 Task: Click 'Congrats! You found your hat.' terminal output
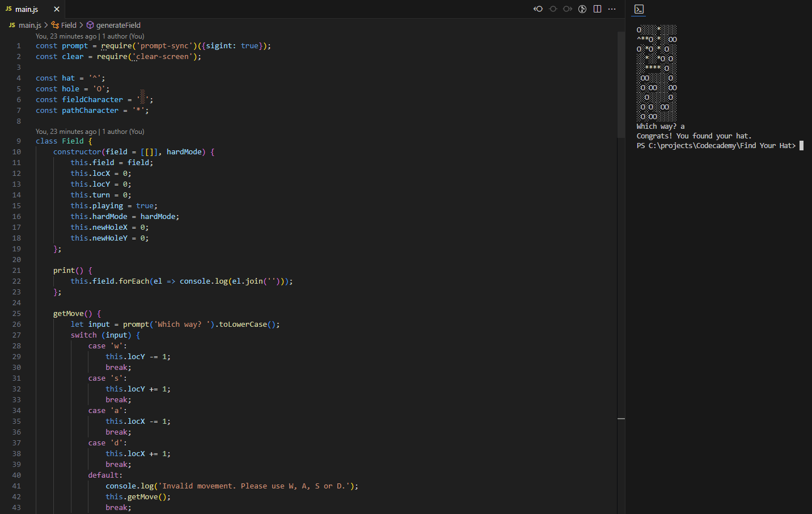coord(694,136)
